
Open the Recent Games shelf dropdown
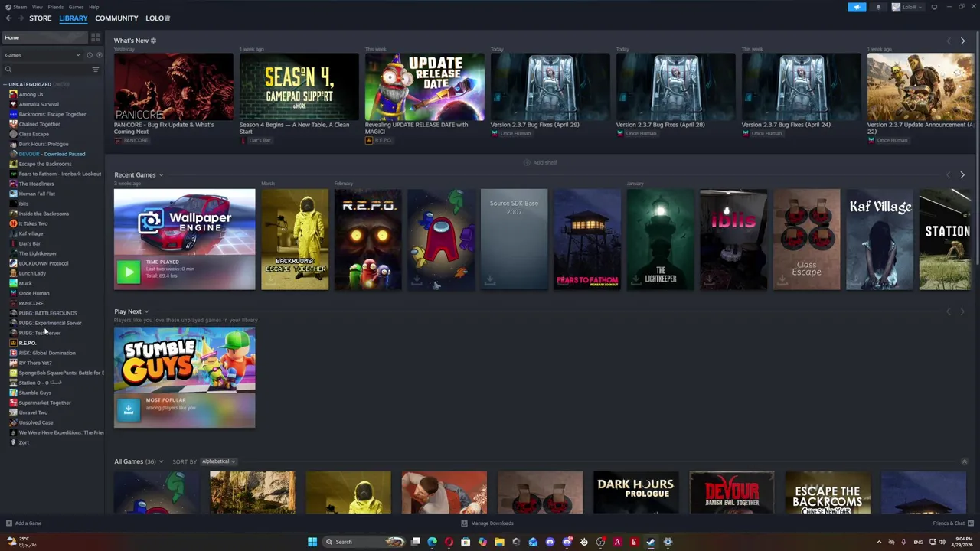pyautogui.click(x=161, y=175)
